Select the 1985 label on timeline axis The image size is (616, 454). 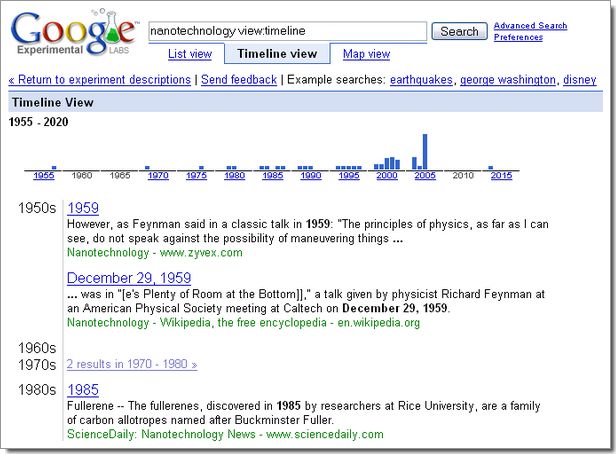coord(273,175)
